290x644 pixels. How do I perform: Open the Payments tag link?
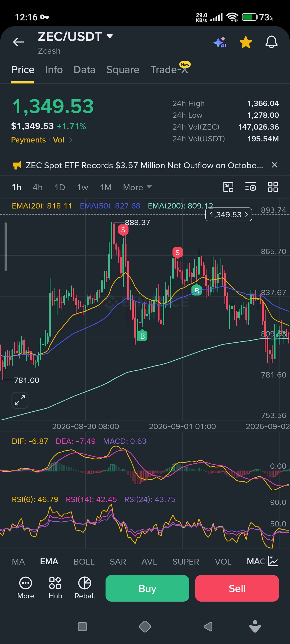point(28,140)
